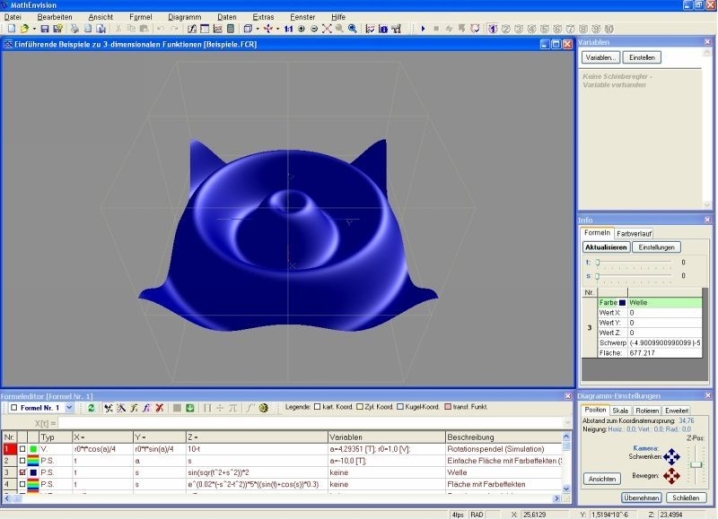718x519 pixels.
Task: Toggle the checked box of Welle formula
Action: [22, 472]
